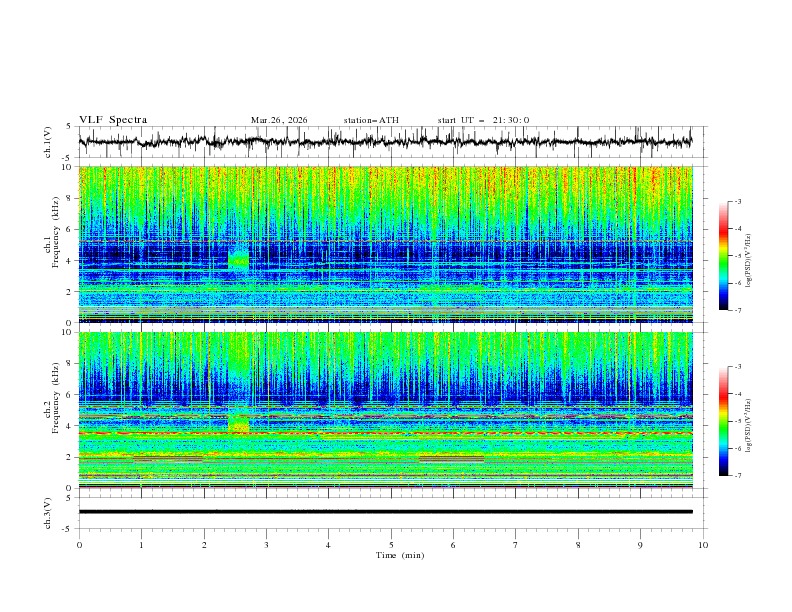Image resolution: width=792 pixels, height=612 pixels.
Task: Select the "start UT = 21:30:0" text
Action: point(483,120)
